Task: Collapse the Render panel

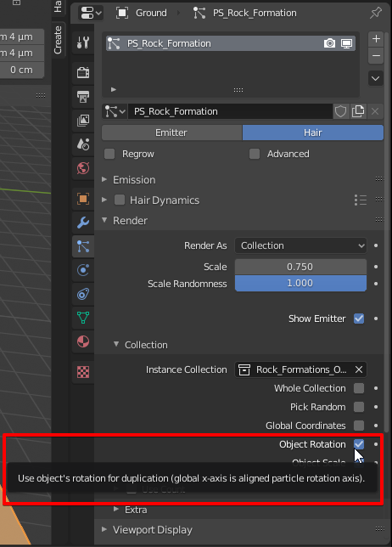Action: pyautogui.click(x=104, y=220)
